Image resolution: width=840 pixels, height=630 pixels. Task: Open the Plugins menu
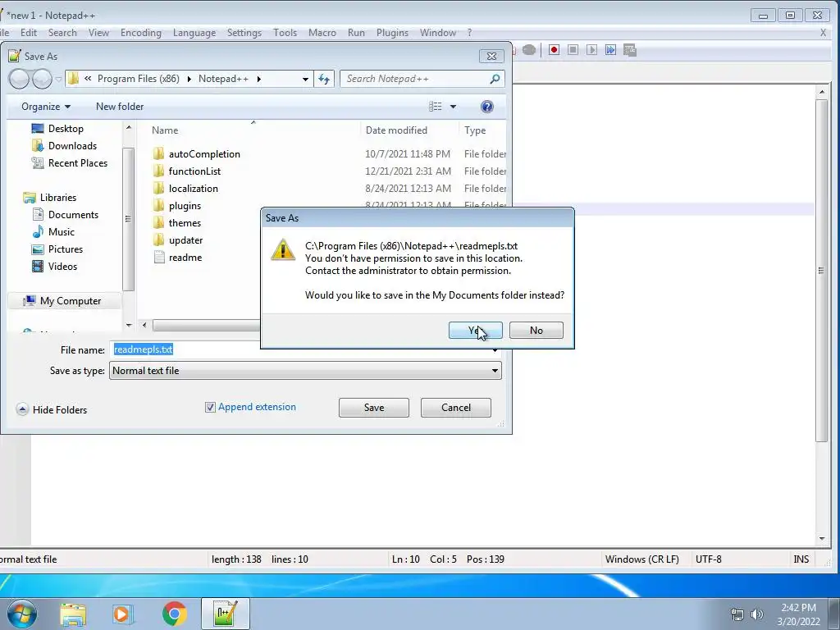[392, 33]
